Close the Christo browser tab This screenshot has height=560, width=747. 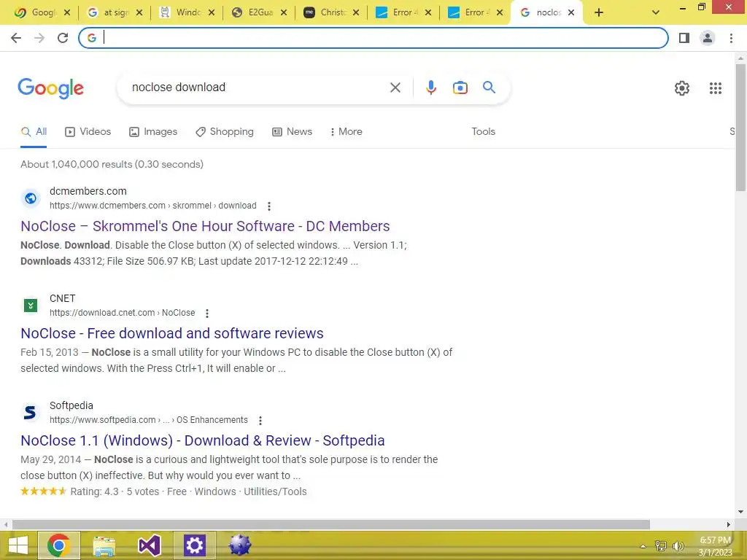(356, 13)
